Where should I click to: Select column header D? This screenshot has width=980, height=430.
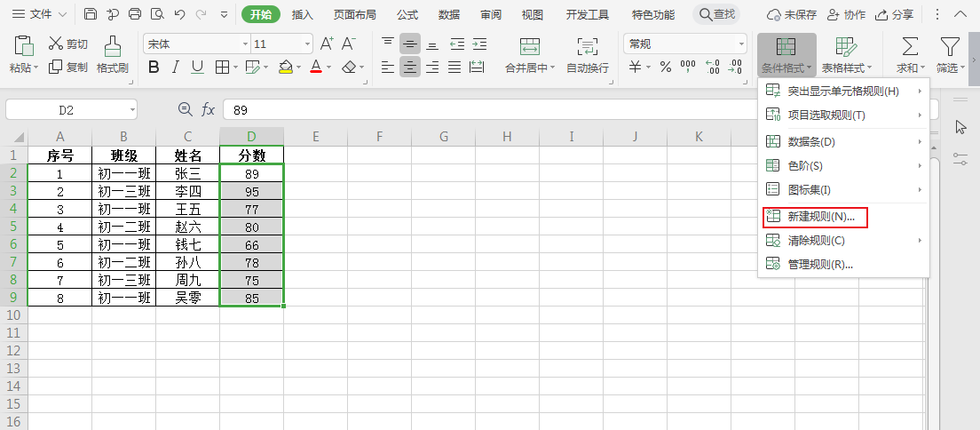pos(251,137)
